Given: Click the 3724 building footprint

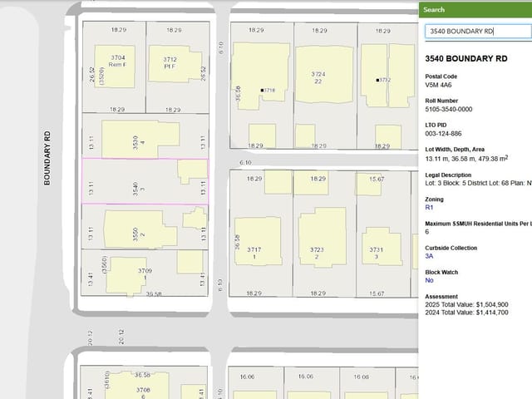Looking at the screenshot, I should click(324, 74).
